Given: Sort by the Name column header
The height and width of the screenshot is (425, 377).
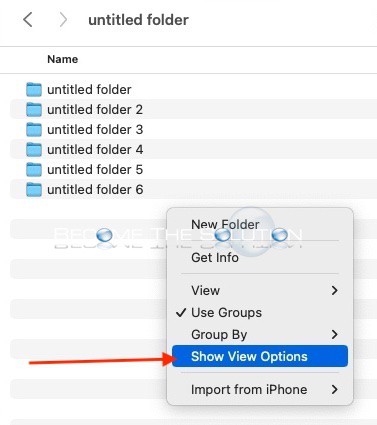Looking at the screenshot, I should (63, 59).
